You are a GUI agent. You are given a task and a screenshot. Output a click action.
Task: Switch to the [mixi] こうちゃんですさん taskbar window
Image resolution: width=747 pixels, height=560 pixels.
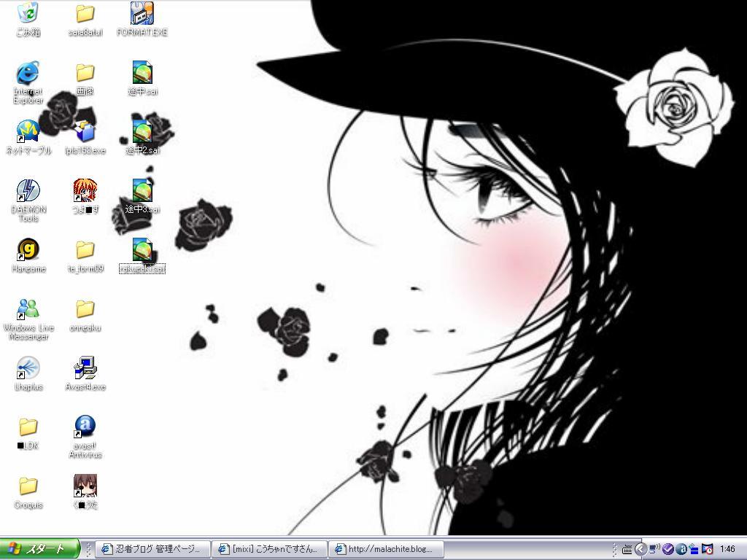pyautogui.click(x=270, y=549)
